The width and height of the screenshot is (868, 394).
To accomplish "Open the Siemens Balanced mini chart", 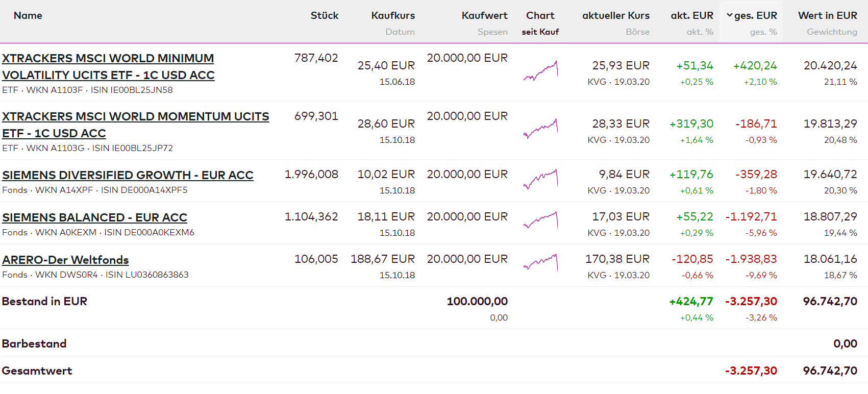I will [540, 220].
